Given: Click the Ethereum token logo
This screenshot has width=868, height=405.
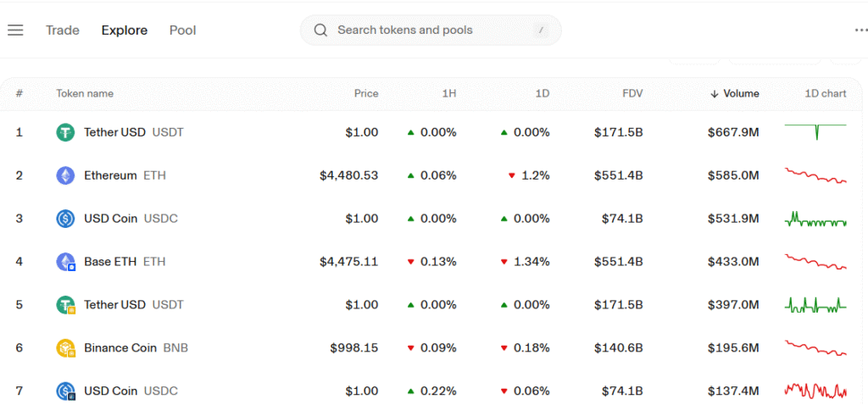Looking at the screenshot, I should 65,175.
